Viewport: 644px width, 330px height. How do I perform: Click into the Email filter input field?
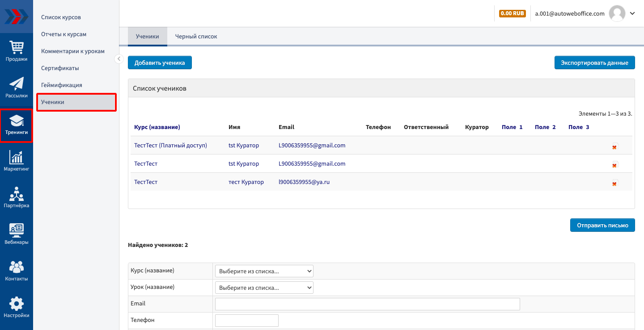coord(367,304)
